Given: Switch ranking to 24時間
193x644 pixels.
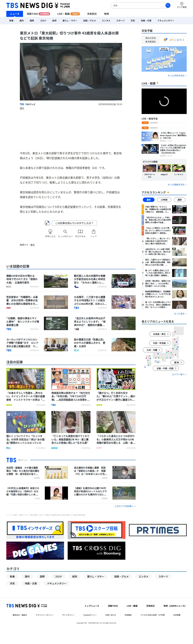Looking at the screenshot, I should 164,200.
